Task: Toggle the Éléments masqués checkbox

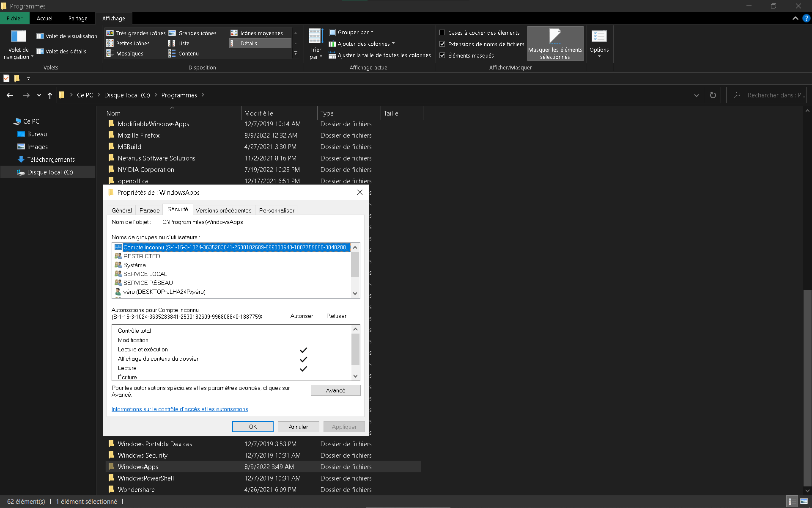Action: [x=442, y=55]
